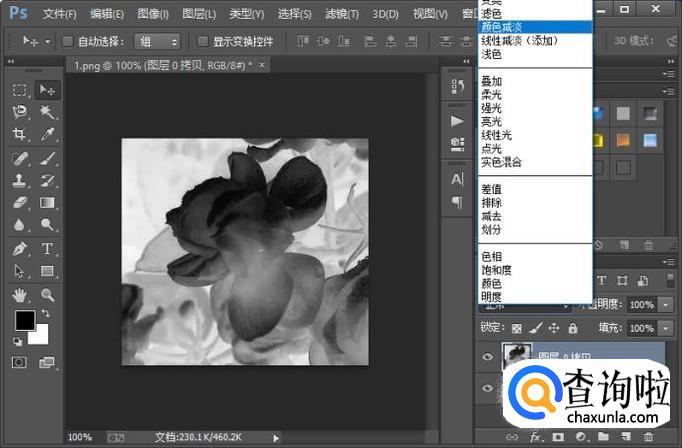Select the Zoom tool
This screenshot has height=448, width=682.
(47, 295)
